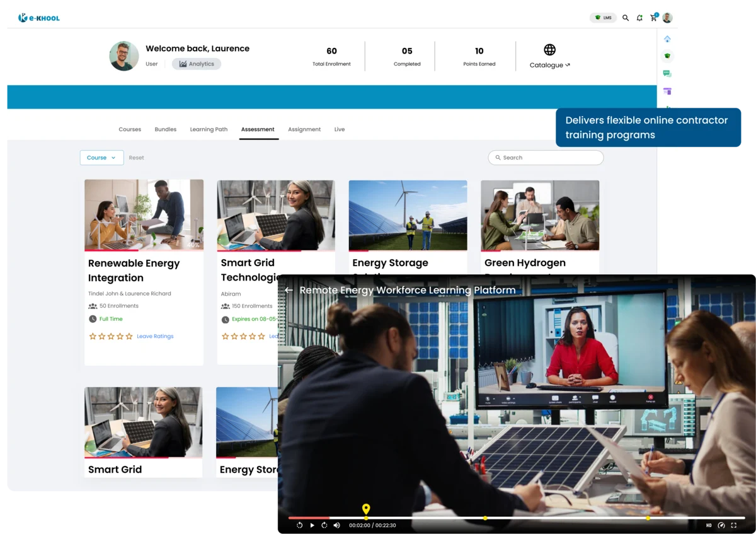The width and height of the screenshot is (756, 534).
Task: Reset the course filters
Action: 136,158
